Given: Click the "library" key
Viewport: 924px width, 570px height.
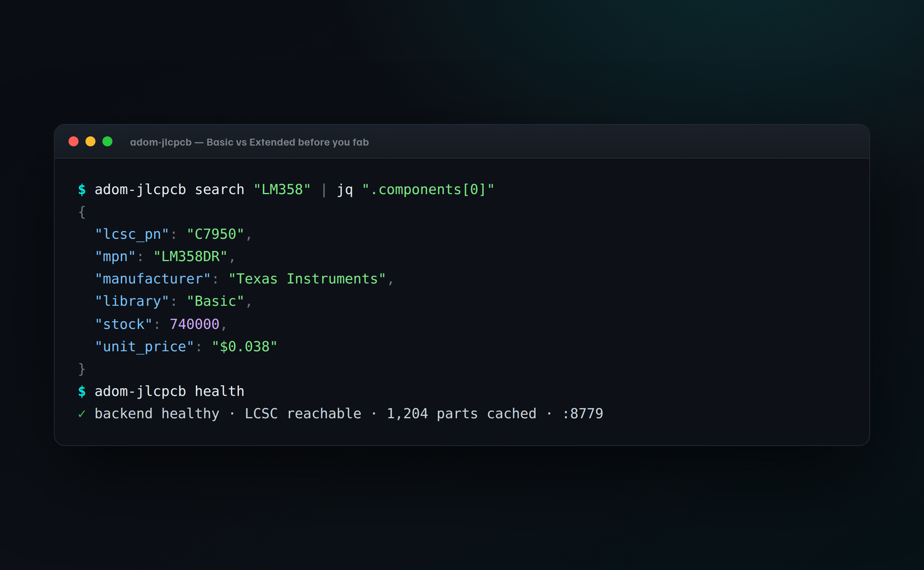Looking at the screenshot, I should (132, 301).
